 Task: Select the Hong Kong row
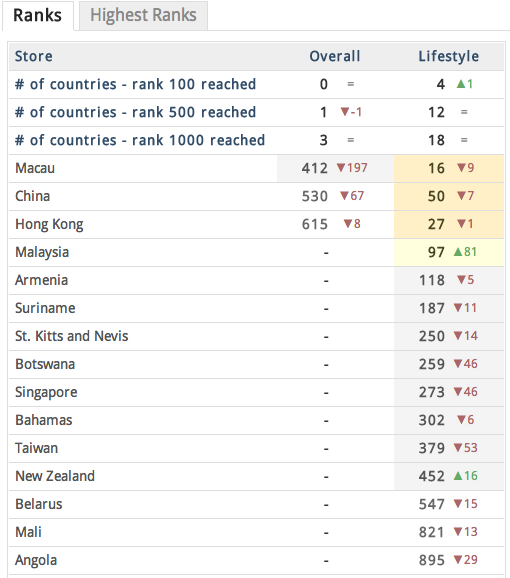point(256,224)
